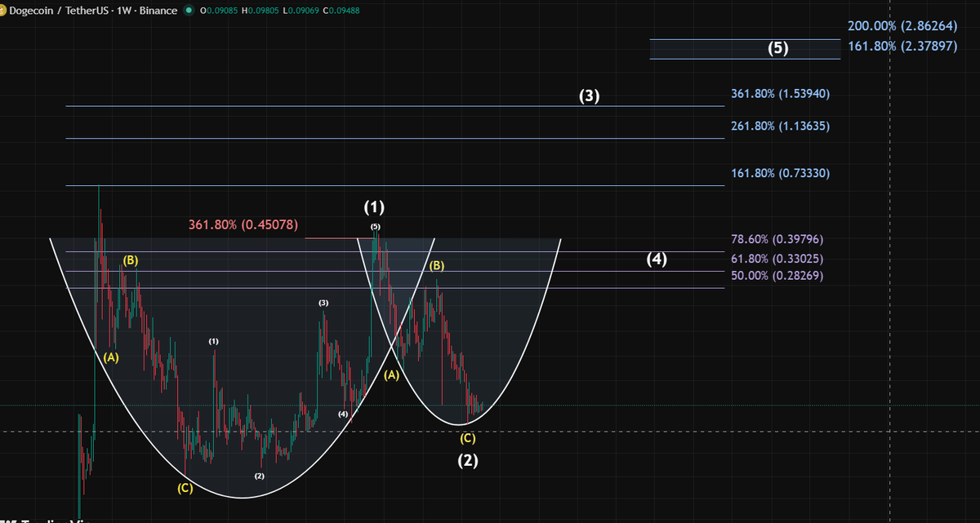Image resolution: width=980 pixels, height=523 pixels.
Task: Click the close value C0.09488
Action: [x=341, y=11]
